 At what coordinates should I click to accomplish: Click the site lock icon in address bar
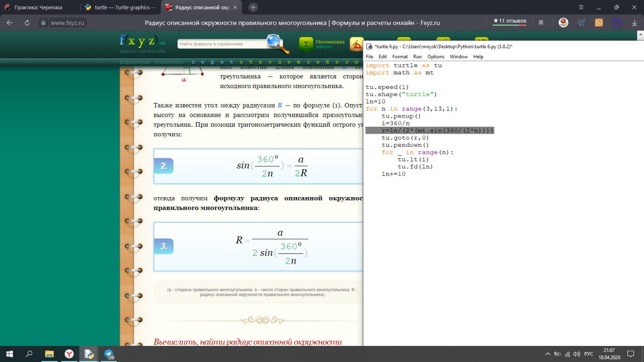pos(43,23)
